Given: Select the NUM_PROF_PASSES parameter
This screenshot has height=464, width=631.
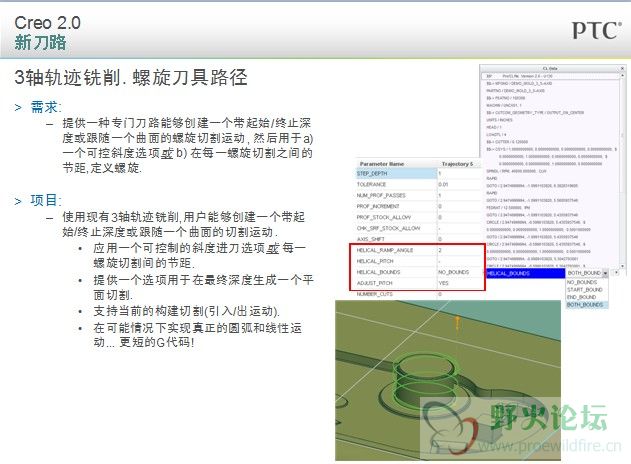Looking at the screenshot, I should click(x=381, y=195).
